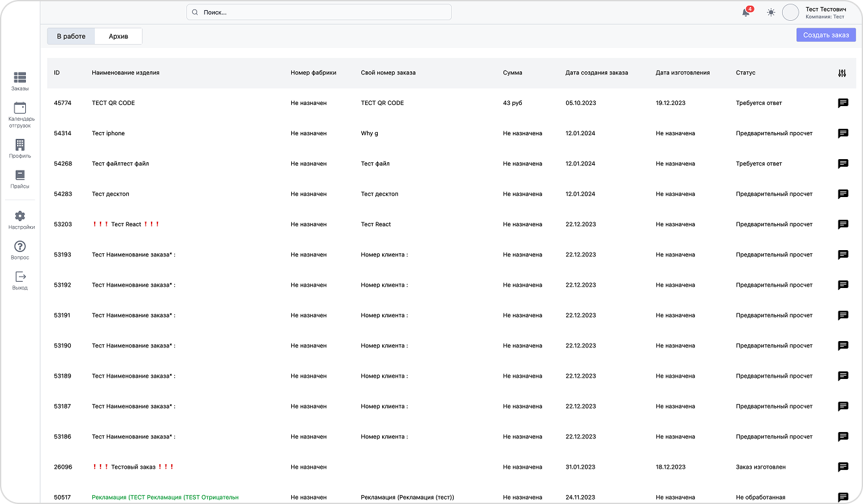Open chat for order 53190
This screenshot has height=504, width=863.
click(x=843, y=345)
